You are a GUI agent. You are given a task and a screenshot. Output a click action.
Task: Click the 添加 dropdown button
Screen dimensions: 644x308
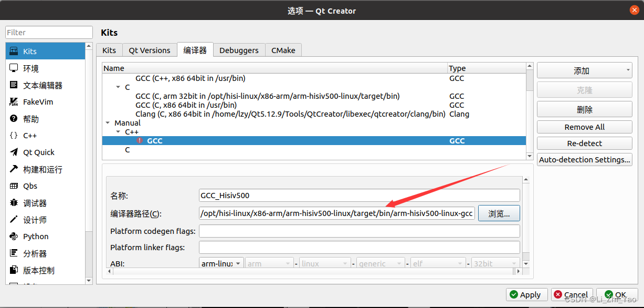pos(584,70)
